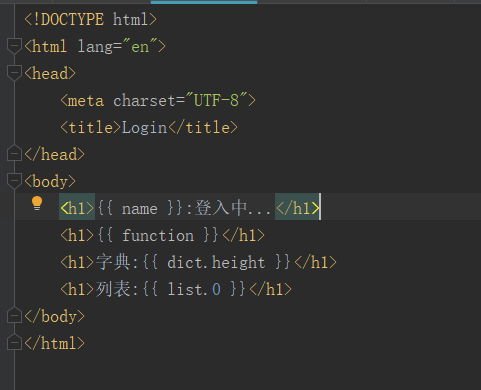The height and width of the screenshot is (390, 481).
Task: Fold at the closing /body tag marker
Action: pyautogui.click(x=14, y=315)
